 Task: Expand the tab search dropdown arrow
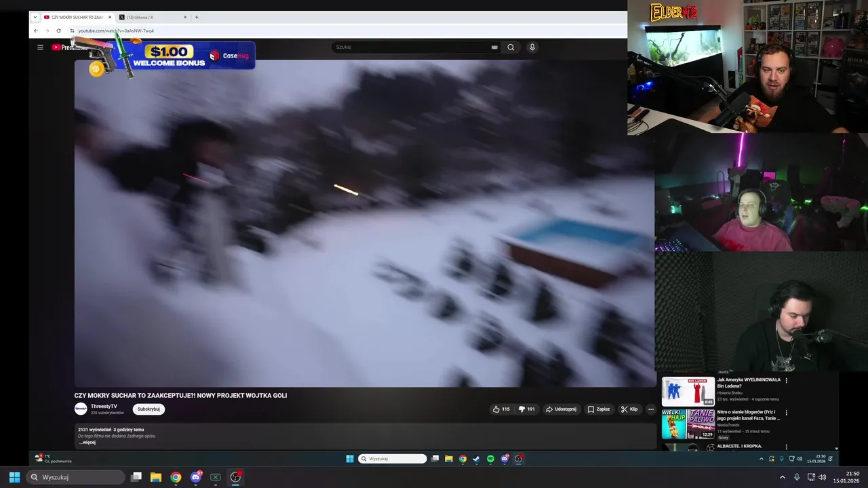[35, 17]
